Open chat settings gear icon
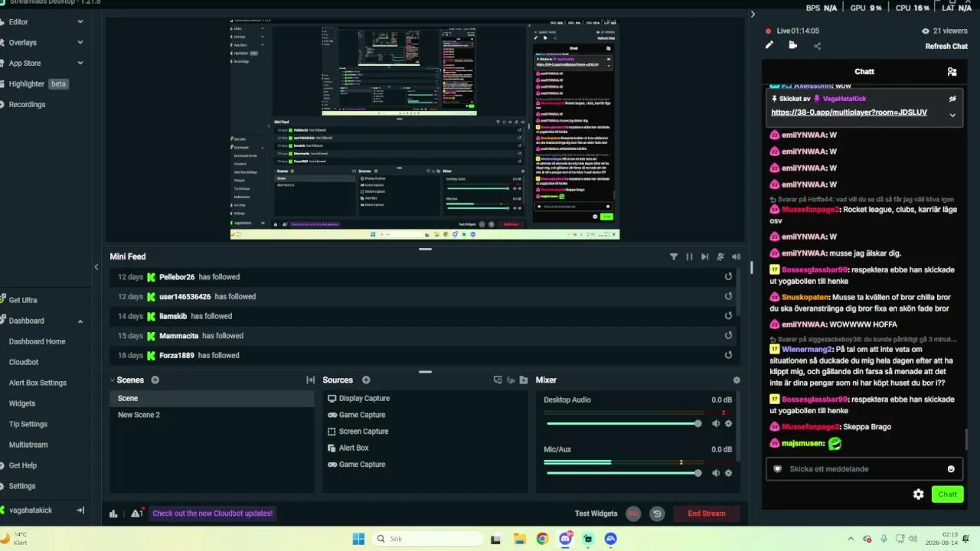Image resolution: width=980 pixels, height=551 pixels. tap(919, 494)
